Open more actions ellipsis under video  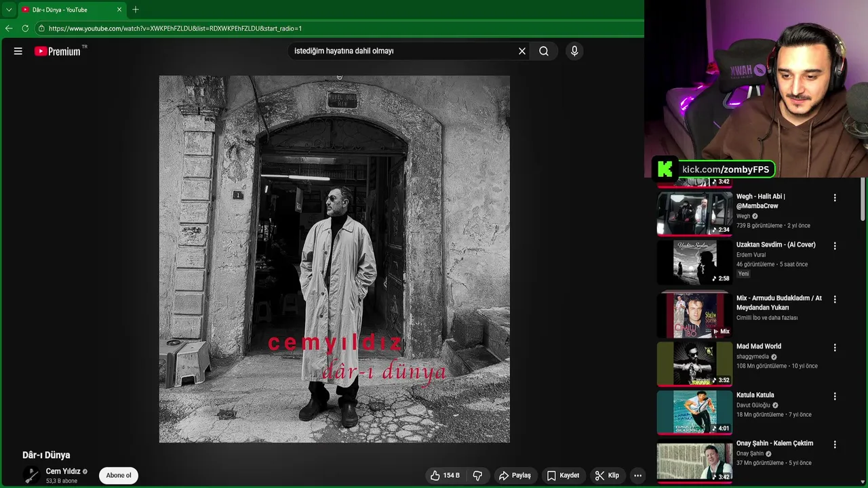[637, 476]
